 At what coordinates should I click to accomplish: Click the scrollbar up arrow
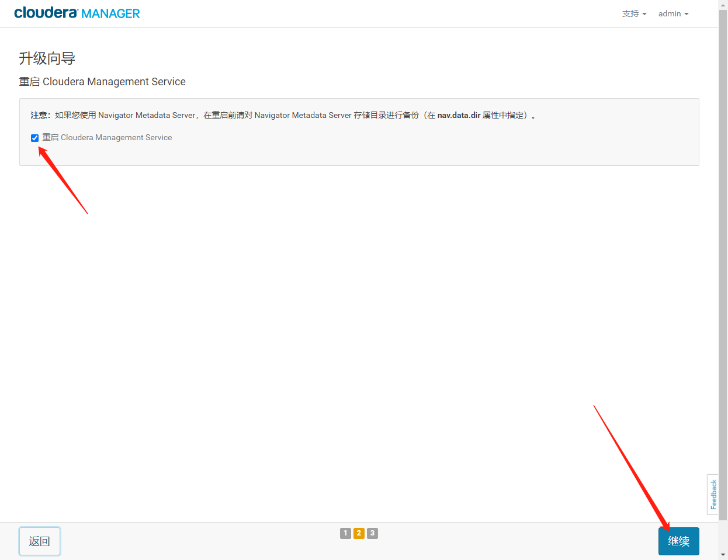(723, 5)
